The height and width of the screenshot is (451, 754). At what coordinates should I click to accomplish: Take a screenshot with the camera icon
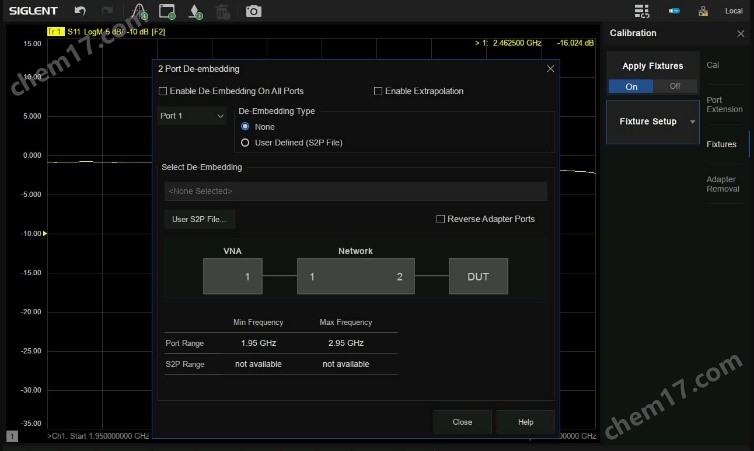tap(254, 11)
